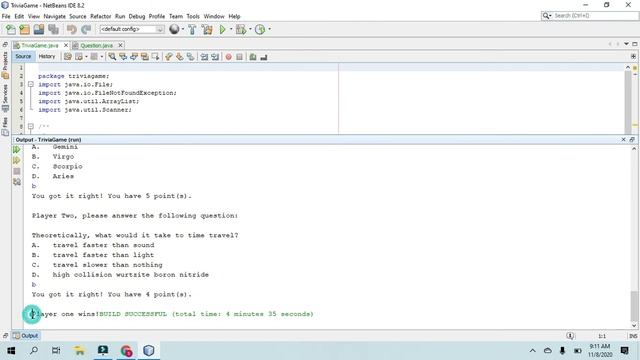
Task: Click Shift Line Left icon
Action: point(204,57)
